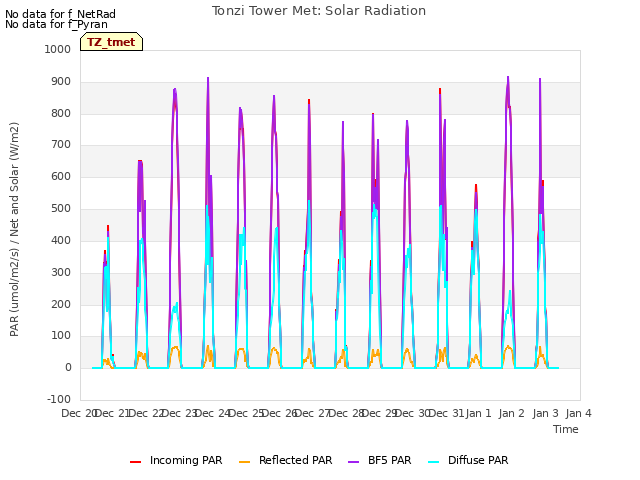The image size is (640, 480).
Task: Select the Reflected PAR legend label
Action: 296,460
